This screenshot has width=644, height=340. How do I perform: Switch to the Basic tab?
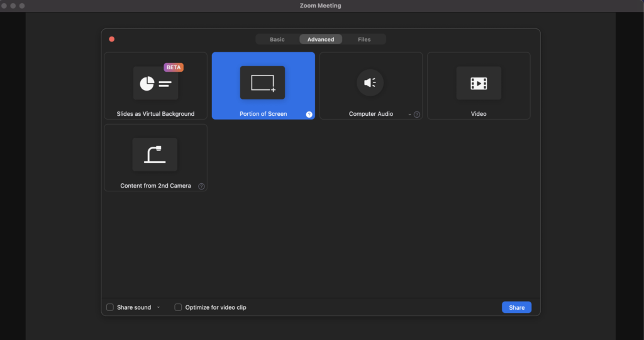[x=277, y=40]
